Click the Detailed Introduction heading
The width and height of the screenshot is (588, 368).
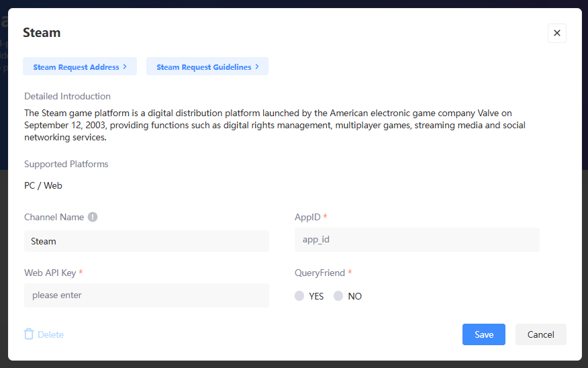click(x=67, y=96)
